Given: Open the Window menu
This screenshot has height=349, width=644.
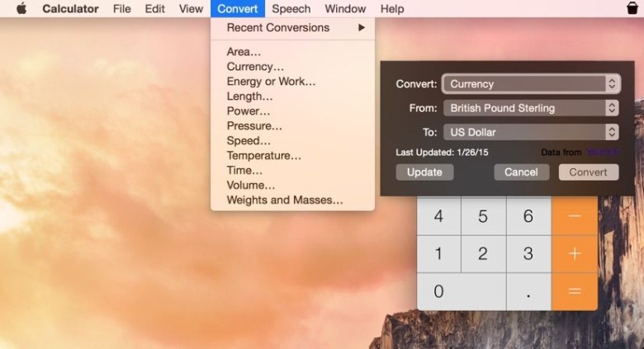Looking at the screenshot, I should click(x=345, y=8).
